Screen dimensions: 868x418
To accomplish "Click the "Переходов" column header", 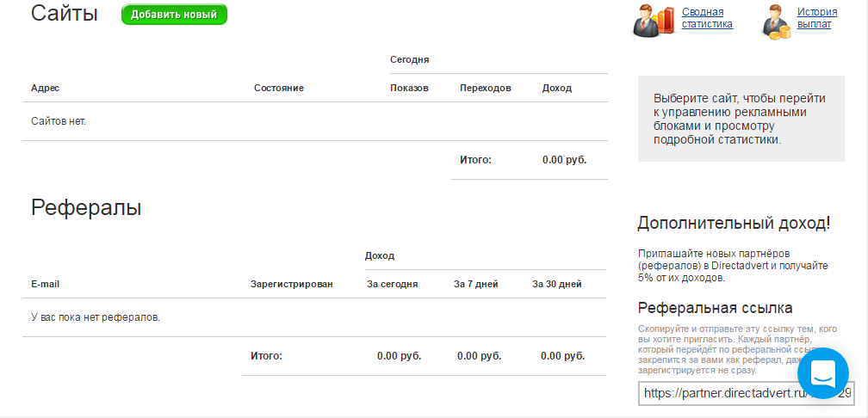I will [486, 89].
